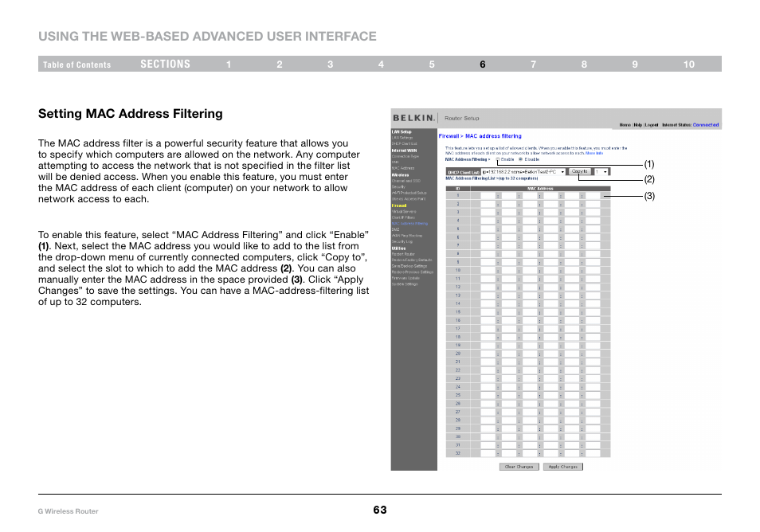This screenshot has width=760, height=532.
Task: Open Firmware Update in sidebar
Action: (405, 278)
